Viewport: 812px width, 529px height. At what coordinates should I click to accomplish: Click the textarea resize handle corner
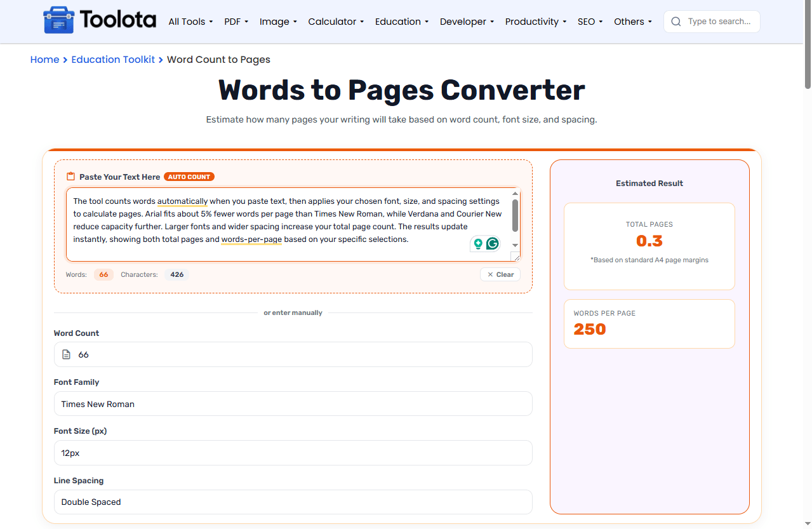pyautogui.click(x=516, y=256)
